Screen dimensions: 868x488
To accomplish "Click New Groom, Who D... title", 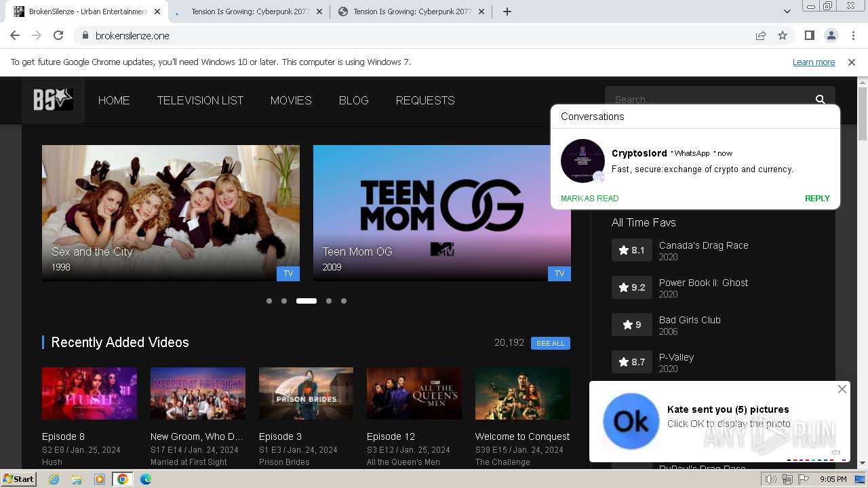I will tap(197, 436).
